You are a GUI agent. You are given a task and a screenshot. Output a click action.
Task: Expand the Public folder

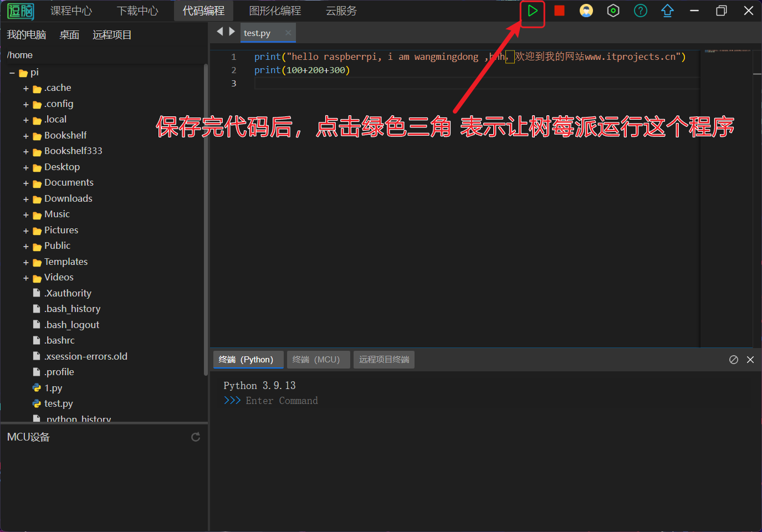tap(25, 247)
